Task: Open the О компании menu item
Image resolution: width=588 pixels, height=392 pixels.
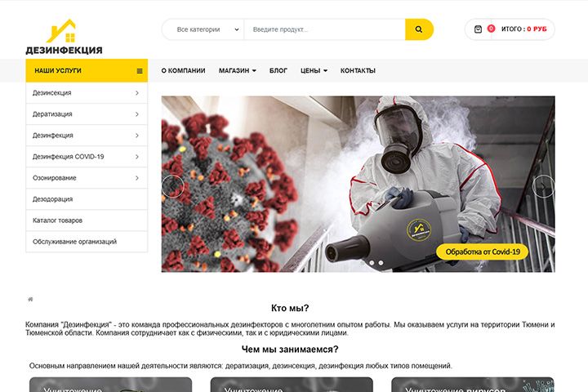Action: [x=183, y=70]
